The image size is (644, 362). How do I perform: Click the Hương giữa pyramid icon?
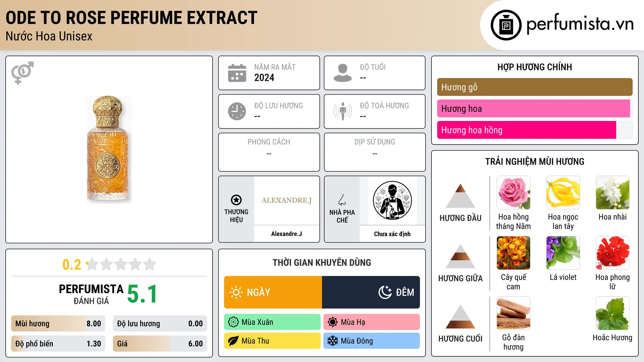pos(460,256)
